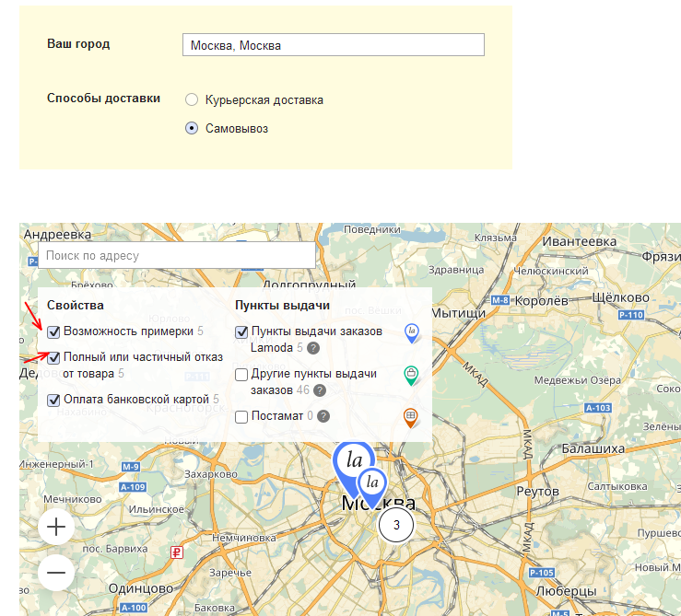Focus the Поиск по адресу search box
The width and height of the screenshot is (681, 616).
[x=177, y=255]
